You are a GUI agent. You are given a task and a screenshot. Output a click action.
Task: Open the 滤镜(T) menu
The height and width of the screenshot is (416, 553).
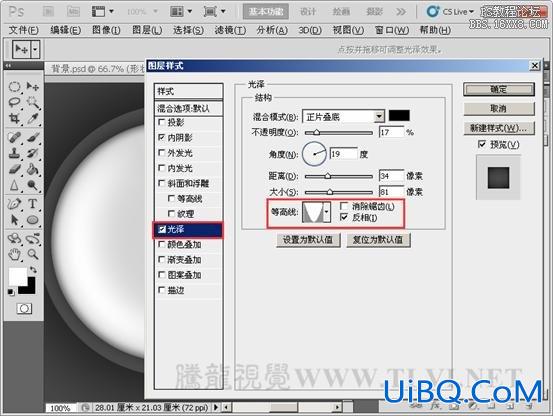click(x=230, y=30)
